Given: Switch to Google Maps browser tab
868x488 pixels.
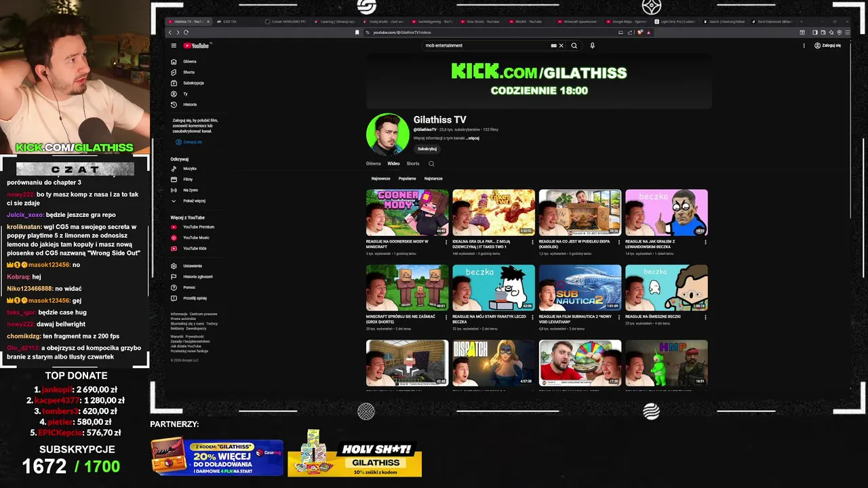Looking at the screenshot, I should (x=629, y=22).
